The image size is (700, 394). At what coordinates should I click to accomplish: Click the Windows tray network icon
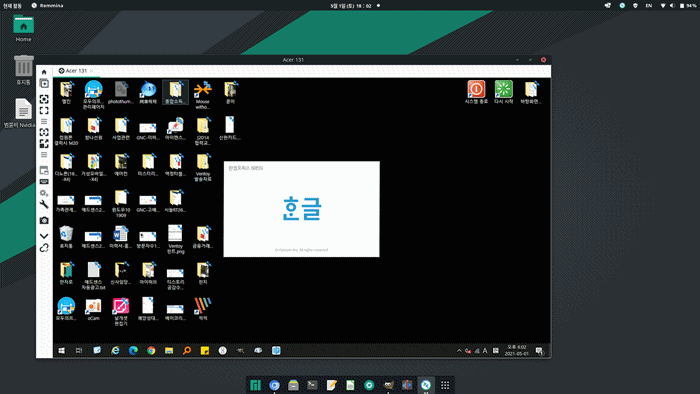(x=477, y=351)
